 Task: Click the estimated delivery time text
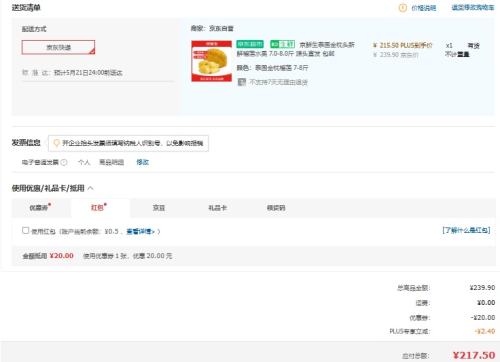pyautogui.click(x=88, y=73)
